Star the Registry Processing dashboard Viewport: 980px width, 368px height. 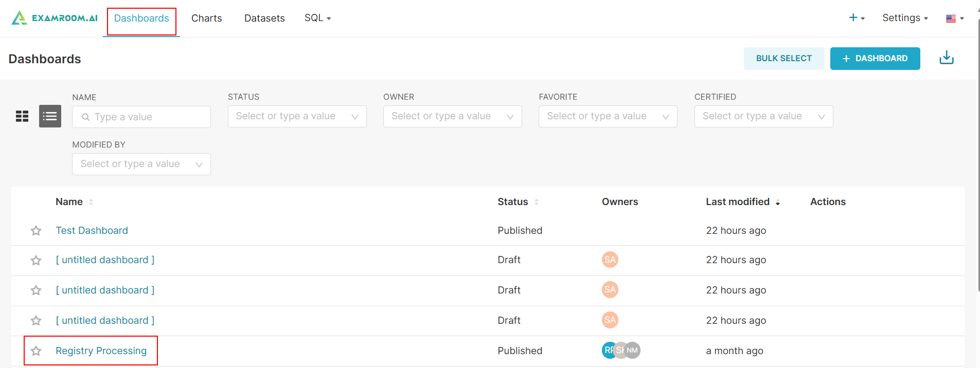pos(36,351)
